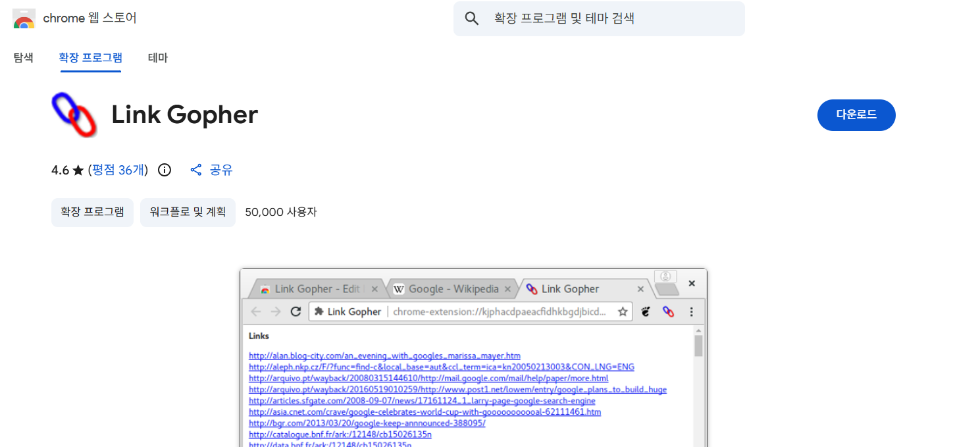Open the 평점 36개 ratings link
The height and width of the screenshot is (447, 980).
[118, 170]
